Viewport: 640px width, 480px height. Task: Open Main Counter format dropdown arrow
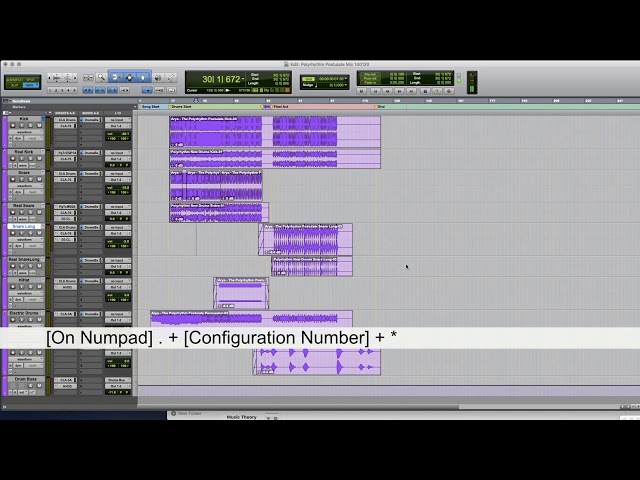point(243,79)
